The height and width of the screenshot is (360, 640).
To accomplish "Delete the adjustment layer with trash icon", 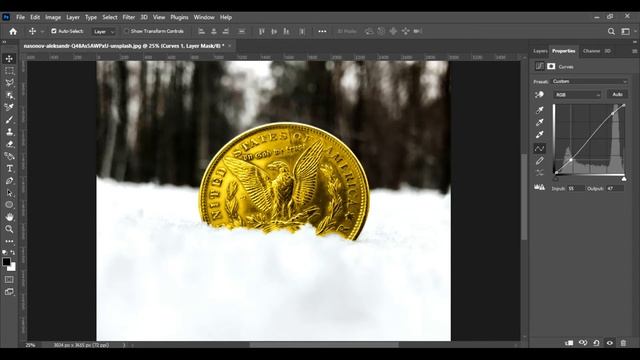I will (623, 343).
